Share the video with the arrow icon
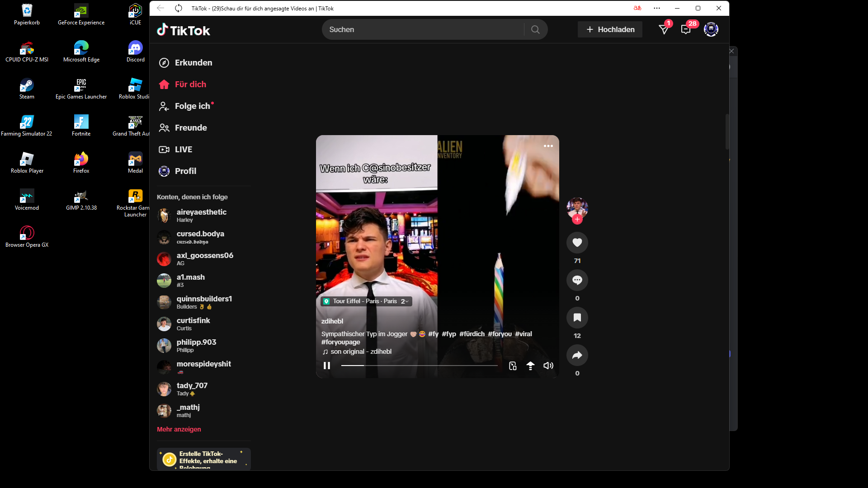Viewport: 868px width, 488px height. click(x=577, y=355)
